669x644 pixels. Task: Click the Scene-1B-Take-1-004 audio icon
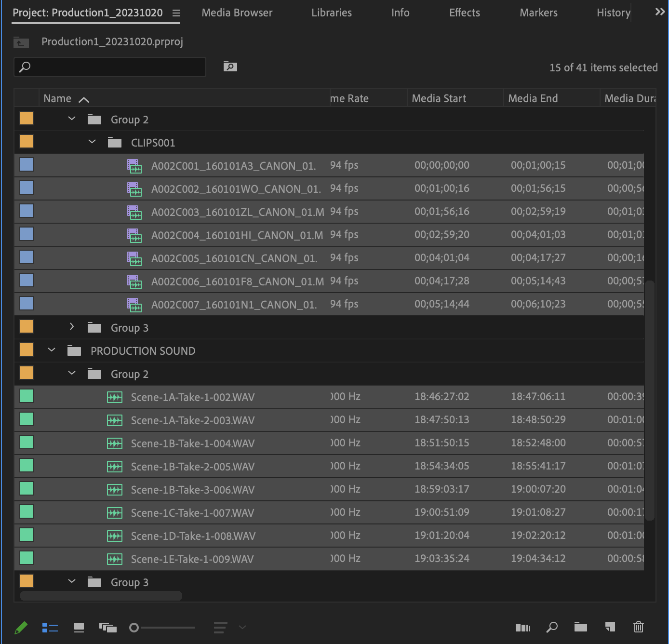pyautogui.click(x=115, y=443)
